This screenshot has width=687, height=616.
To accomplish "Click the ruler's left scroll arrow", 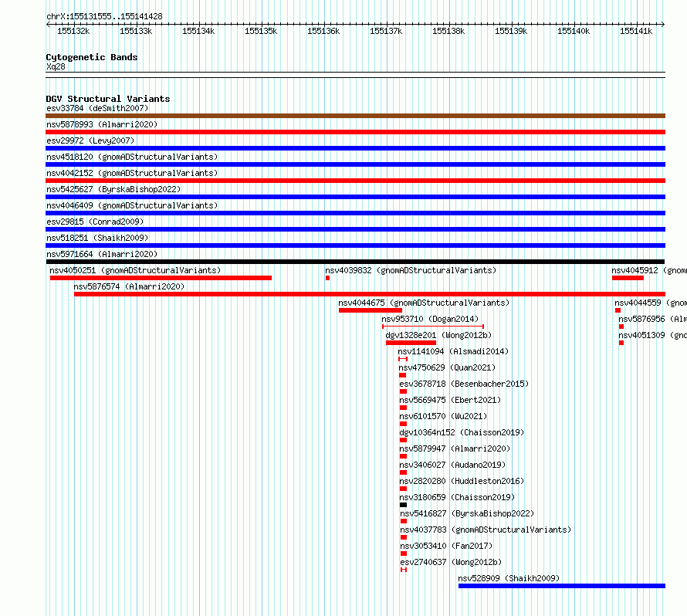I will point(48,24).
